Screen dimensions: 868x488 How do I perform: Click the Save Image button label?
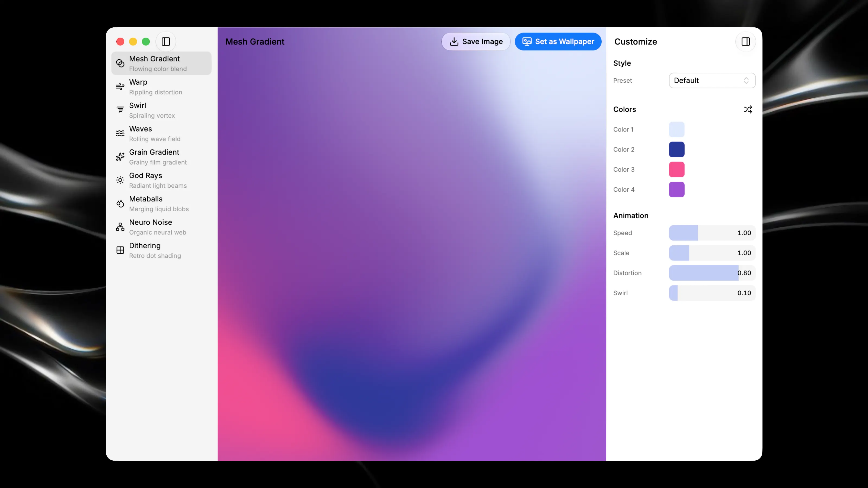pos(483,41)
